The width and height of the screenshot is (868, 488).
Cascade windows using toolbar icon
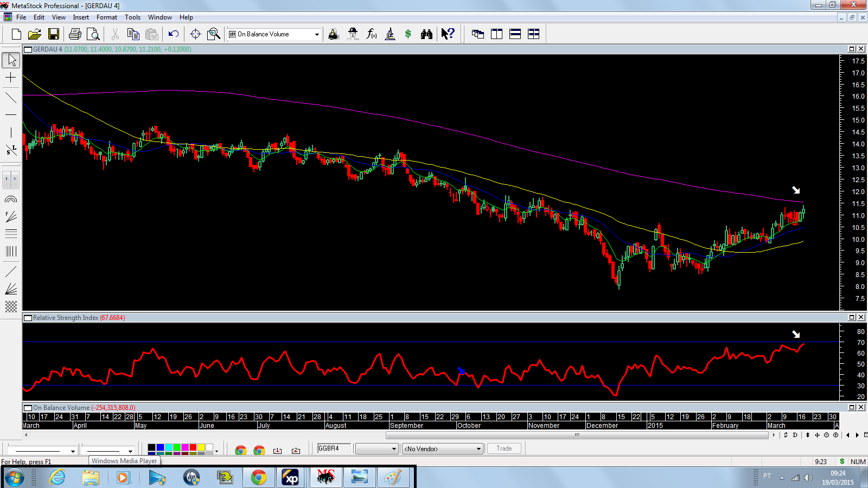click(478, 34)
